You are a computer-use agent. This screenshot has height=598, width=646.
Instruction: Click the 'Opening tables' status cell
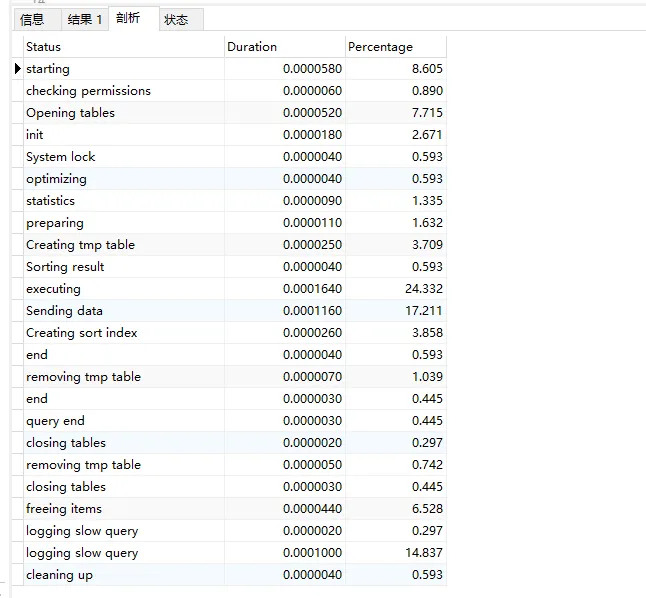click(x=124, y=113)
